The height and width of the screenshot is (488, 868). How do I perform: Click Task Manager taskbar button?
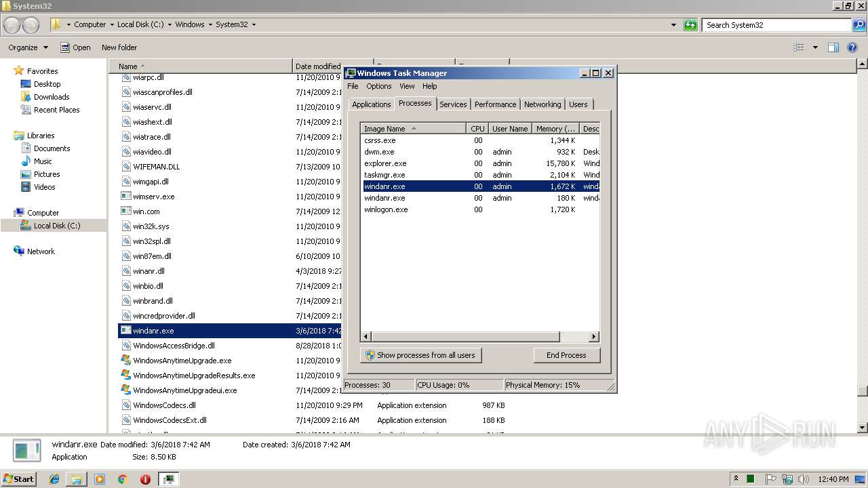[168, 479]
